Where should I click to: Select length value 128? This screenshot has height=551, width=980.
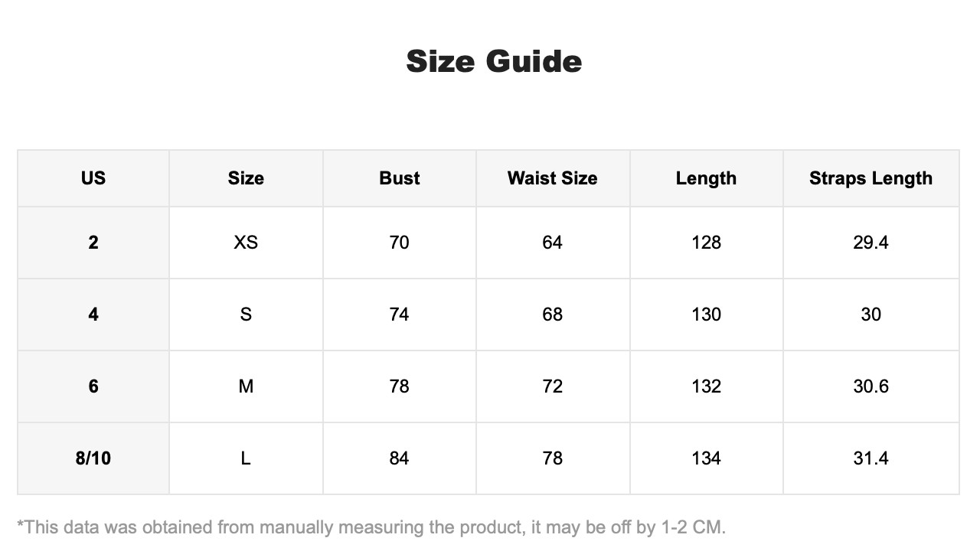(x=706, y=243)
